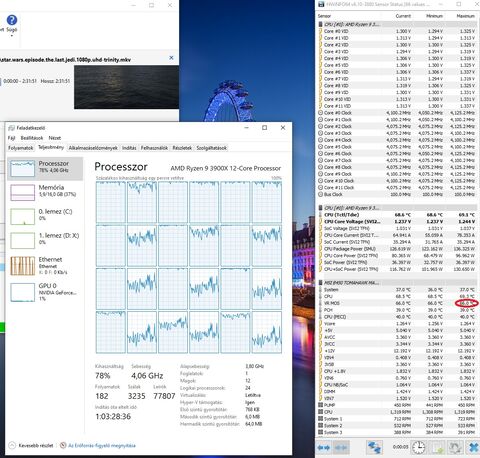Viewport: 480px width, 458px height.
Task: Select the CPU (Tctl/Tdie) sensor row
Action: pos(396,215)
